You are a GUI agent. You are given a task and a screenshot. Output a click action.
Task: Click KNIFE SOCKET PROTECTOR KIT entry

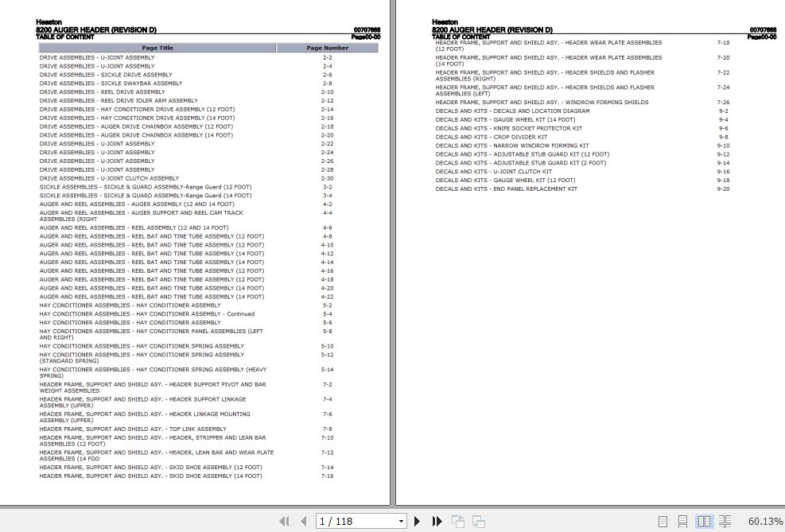pyautogui.click(x=509, y=128)
